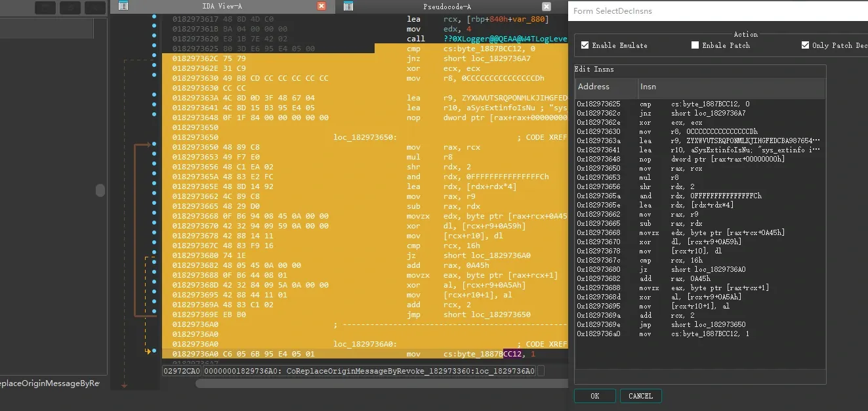Select row 0x182973656 shr rdx in list
Screen dimensions: 868x411
click(699, 187)
